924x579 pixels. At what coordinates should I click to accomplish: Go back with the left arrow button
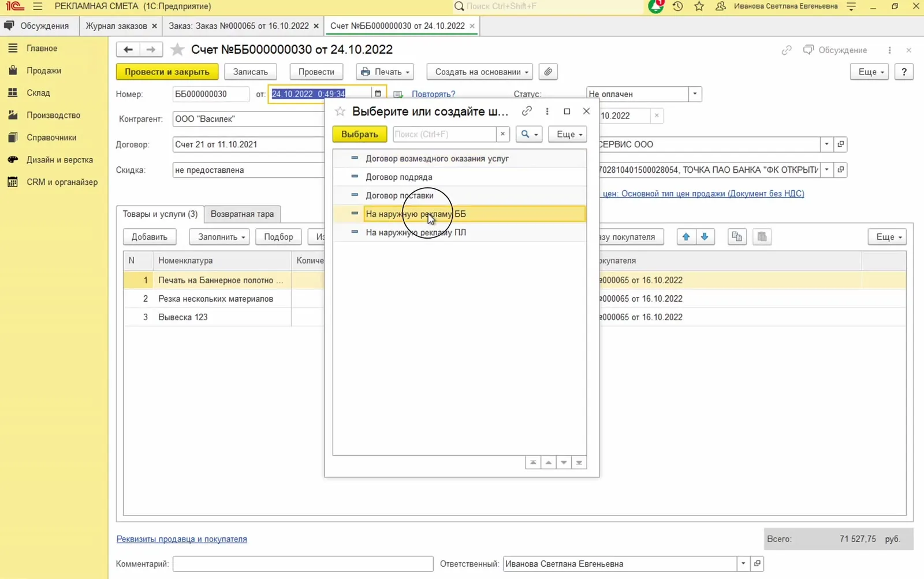pos(128,50)
